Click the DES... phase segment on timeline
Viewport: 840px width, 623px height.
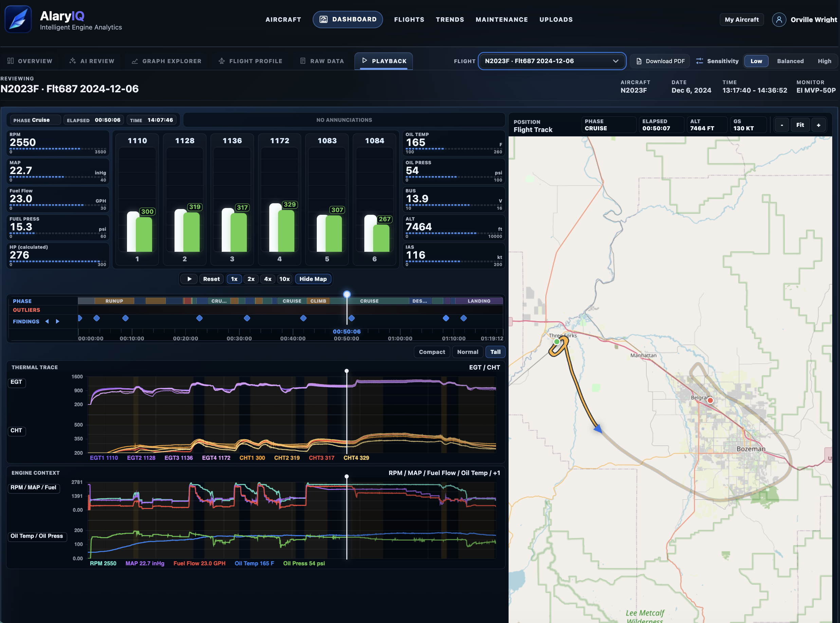click(x=420, y=301)
